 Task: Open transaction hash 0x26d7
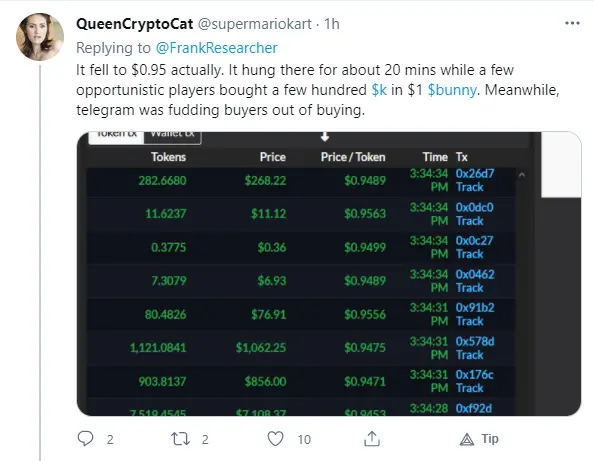pos(475,173)
